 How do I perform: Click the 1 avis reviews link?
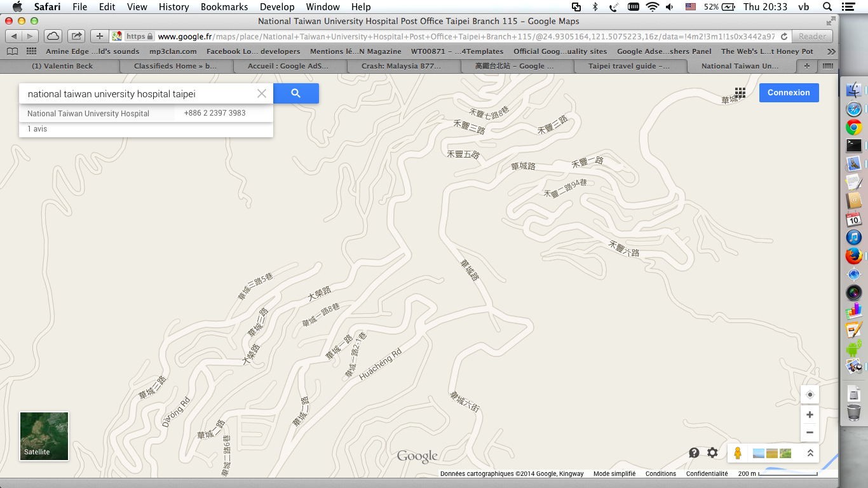[x=37, y=129]
